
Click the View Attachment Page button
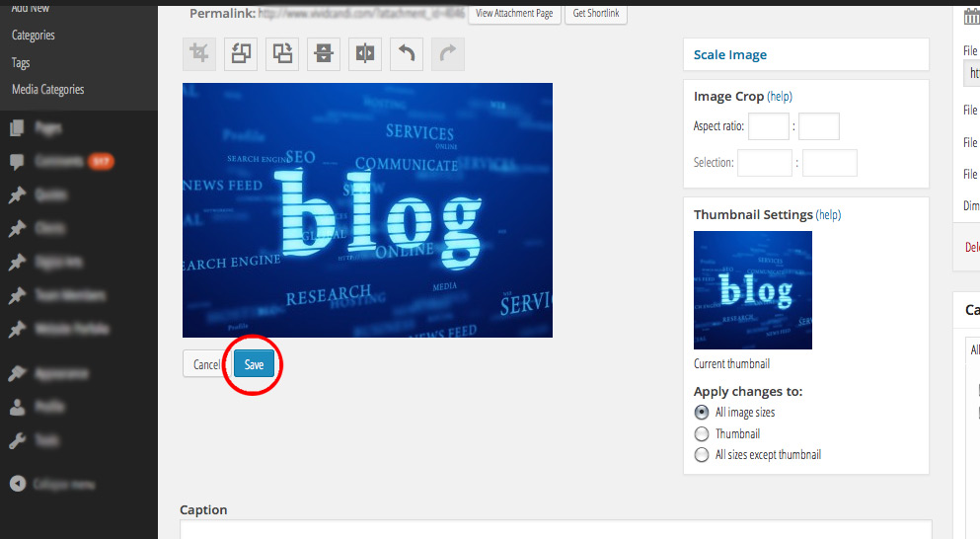514,14
